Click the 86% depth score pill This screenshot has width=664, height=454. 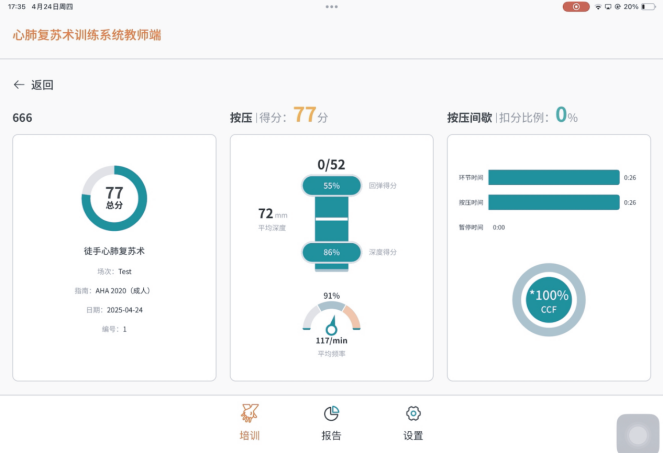coord(332,252)
